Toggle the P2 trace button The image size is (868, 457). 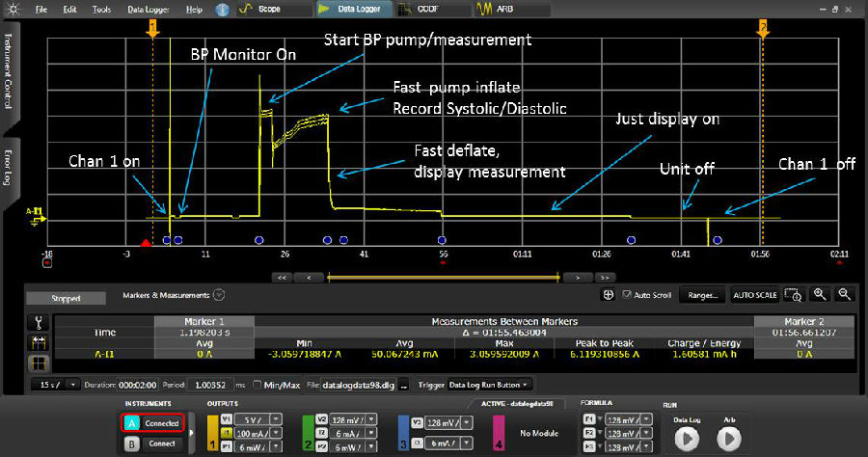[x=321, y=446]
